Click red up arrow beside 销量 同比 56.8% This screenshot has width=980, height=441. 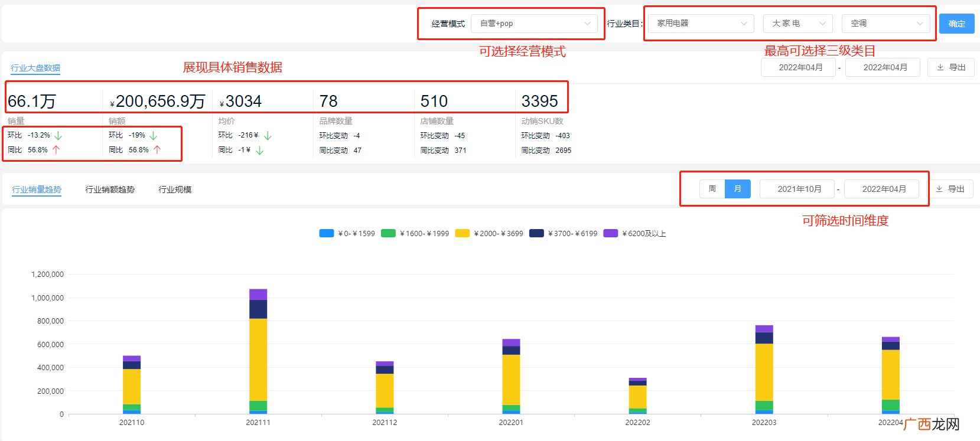pyautogui.click(x=56, y=150)
